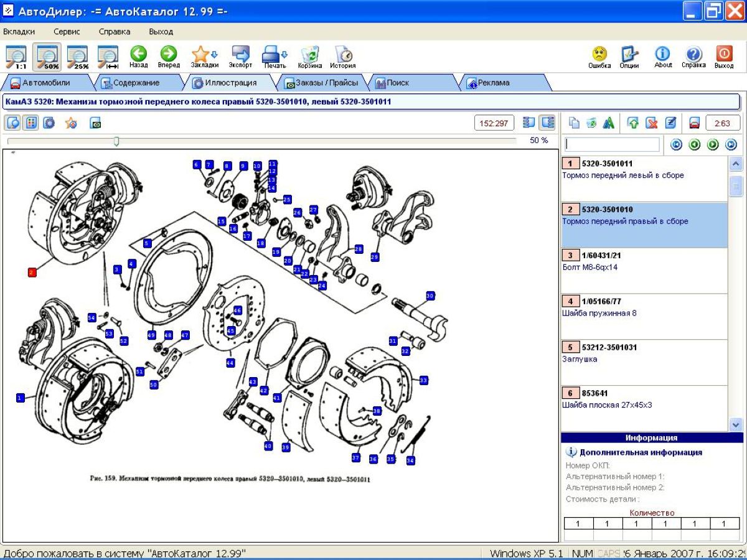747x560 pixels.
Task: Open the Справка menu in menu bar
Action: 115,31
